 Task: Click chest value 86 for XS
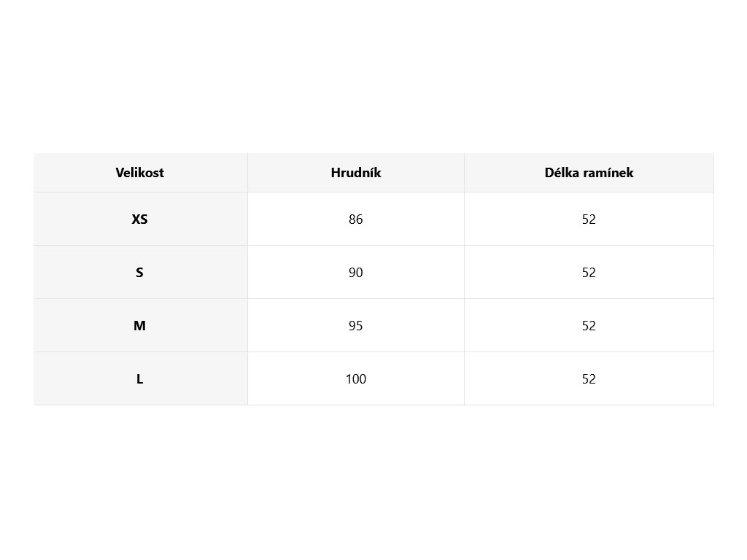tap(355, 219)
